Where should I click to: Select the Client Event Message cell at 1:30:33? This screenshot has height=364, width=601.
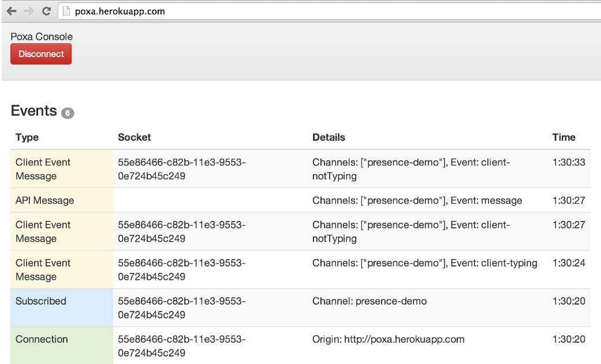[x=62, y=169]
